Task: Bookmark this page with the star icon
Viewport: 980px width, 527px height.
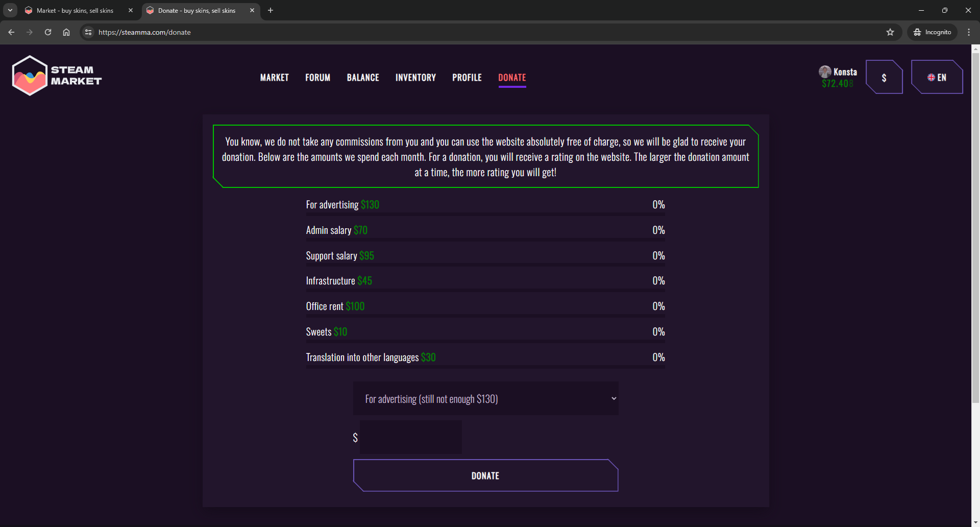Action: coord(890,32)
